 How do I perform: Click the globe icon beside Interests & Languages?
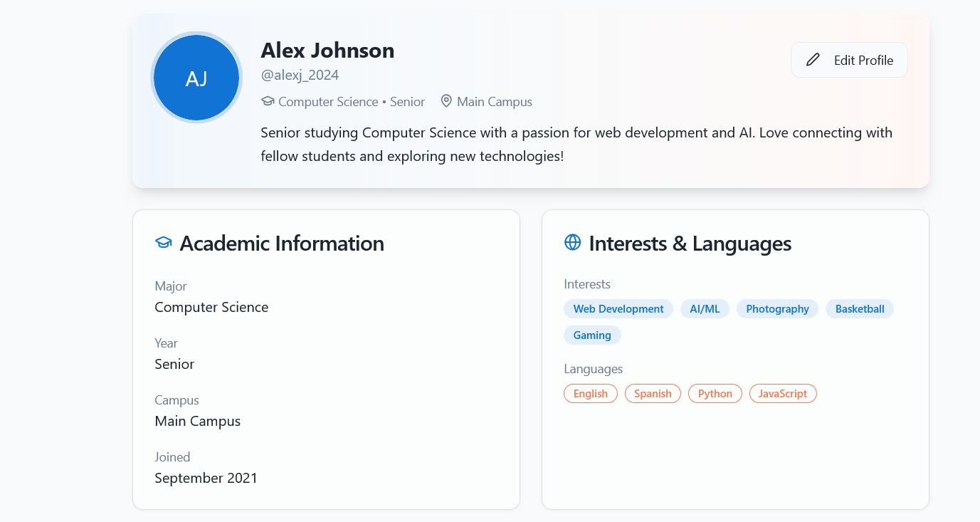tap(572, 243)
